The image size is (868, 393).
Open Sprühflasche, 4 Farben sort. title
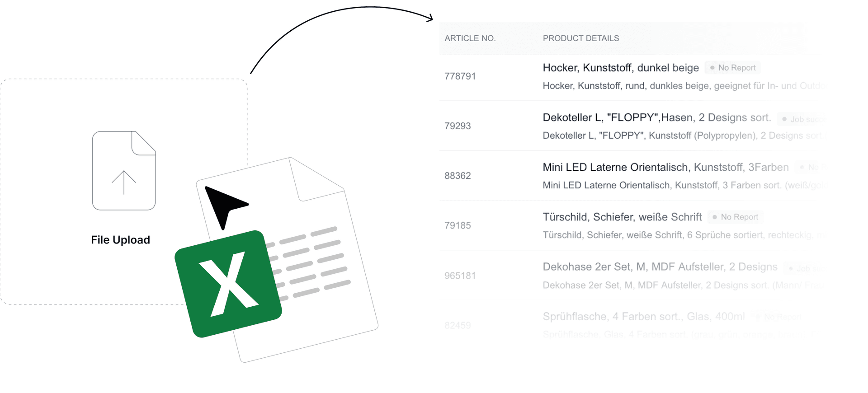coord(644,317)
